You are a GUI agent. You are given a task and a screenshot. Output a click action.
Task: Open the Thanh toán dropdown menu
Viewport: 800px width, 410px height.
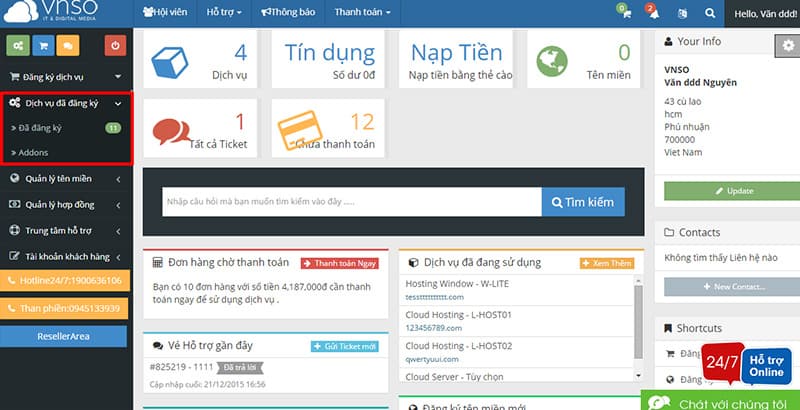pyautogui.click(x=362, y=12)
